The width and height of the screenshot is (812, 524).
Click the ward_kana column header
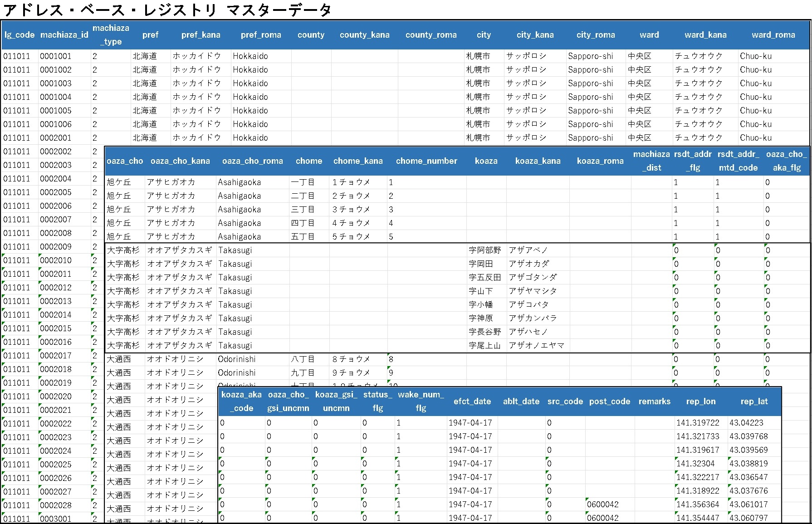[705, 35]
